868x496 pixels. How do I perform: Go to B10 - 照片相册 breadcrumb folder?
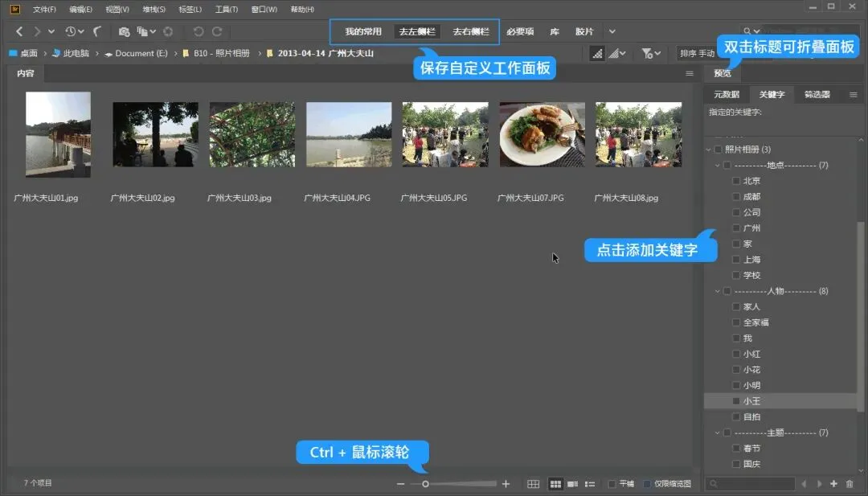pos(222,53)
